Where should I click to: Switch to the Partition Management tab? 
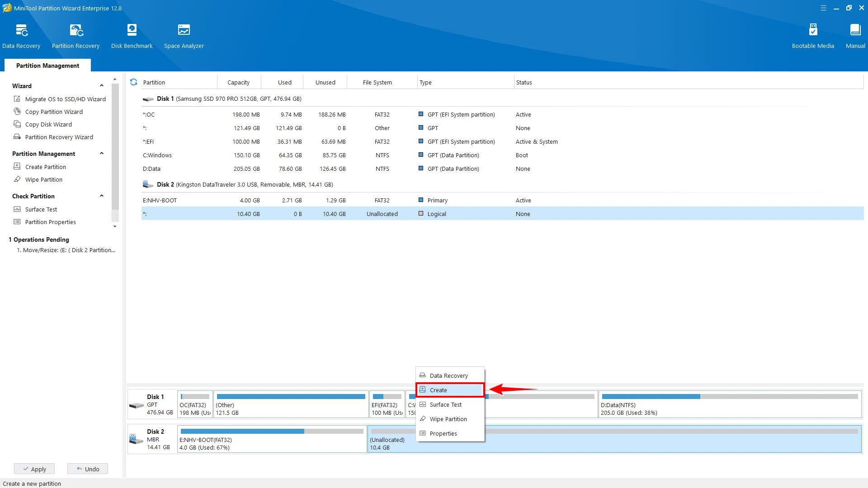(47, 66)
